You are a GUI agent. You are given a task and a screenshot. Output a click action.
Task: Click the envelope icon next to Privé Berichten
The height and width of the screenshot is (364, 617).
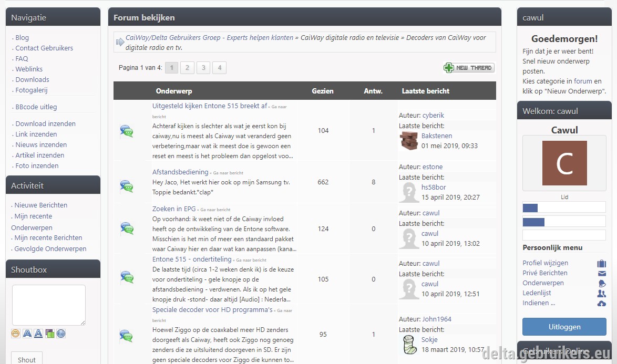(x=602, y=273)
